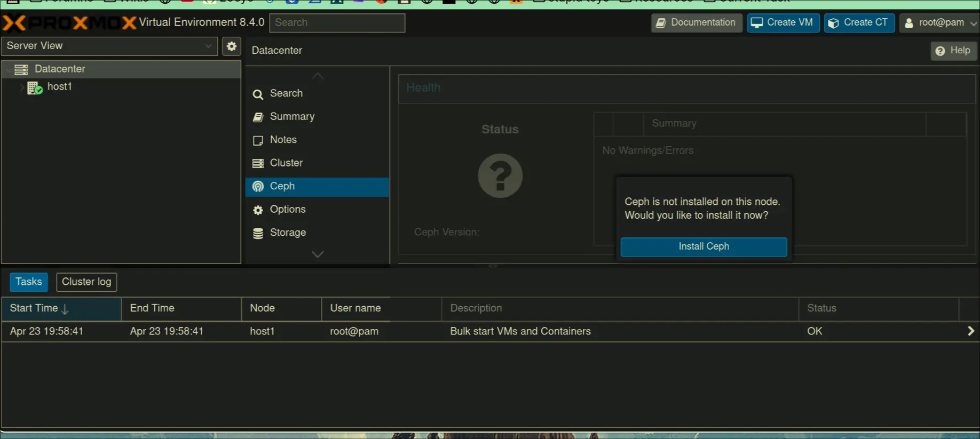Viewport: 980px width, 439px height.
Task: Click the Proxmox logo icon
Action: (x=14, y=23)
